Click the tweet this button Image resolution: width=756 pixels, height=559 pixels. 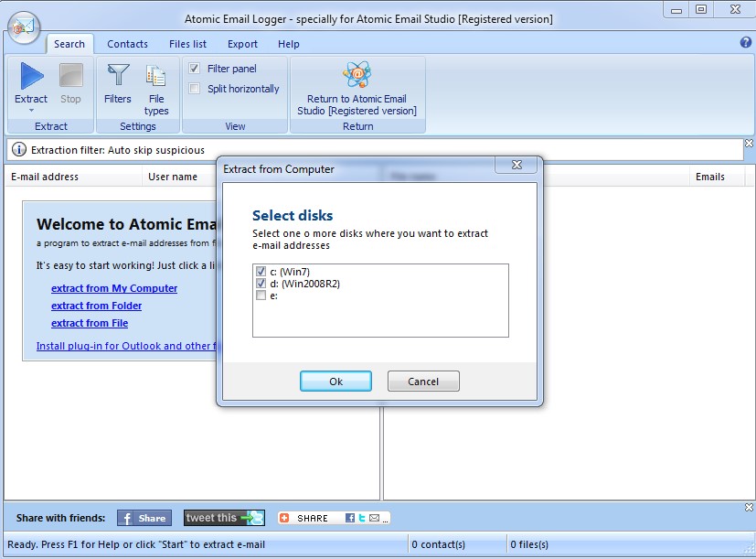(x=224, y=518)
